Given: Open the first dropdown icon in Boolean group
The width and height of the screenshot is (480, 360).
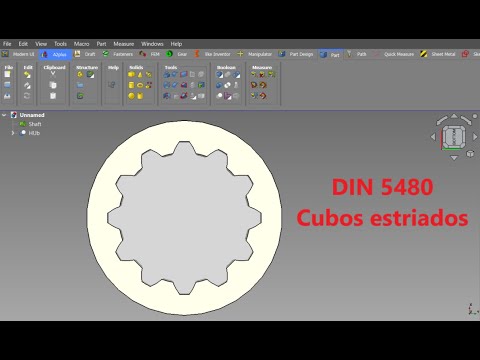Looking at the screenshot, I should [219, 75].
